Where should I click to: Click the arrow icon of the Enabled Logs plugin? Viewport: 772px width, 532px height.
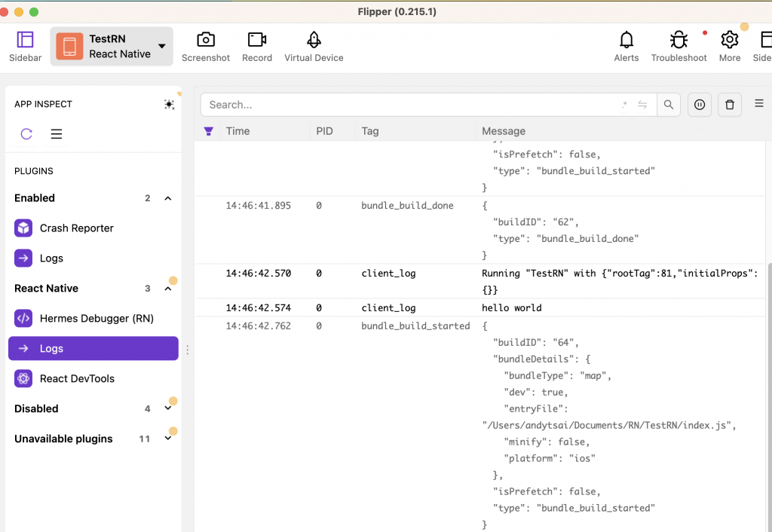coord(23,258)
